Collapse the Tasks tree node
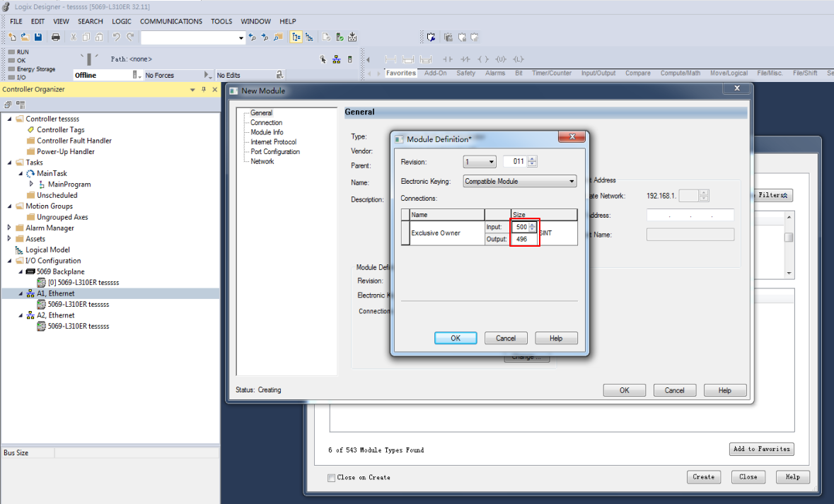The height and width of the screenshot is (504, 834). point(9,162)
